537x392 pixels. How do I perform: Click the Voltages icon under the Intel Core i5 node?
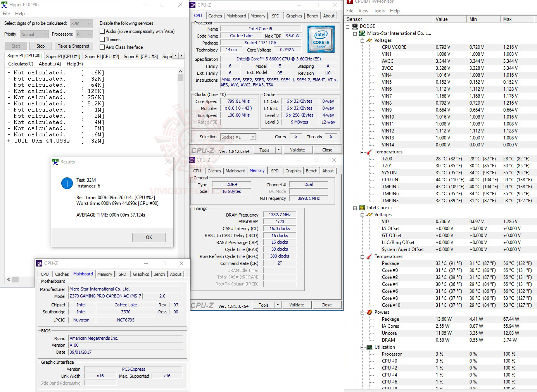click(370, 215)
